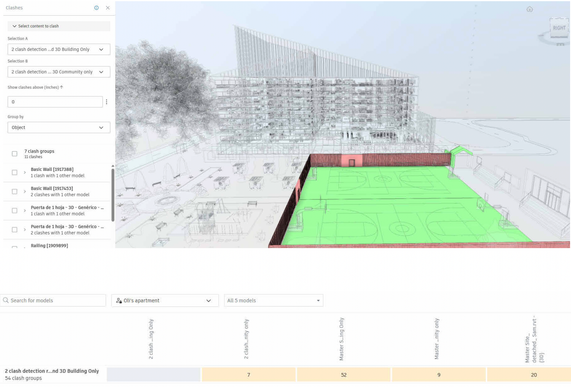
Task: Check the Basic Wall [1917453] checkbox
Action: (15, 191)
